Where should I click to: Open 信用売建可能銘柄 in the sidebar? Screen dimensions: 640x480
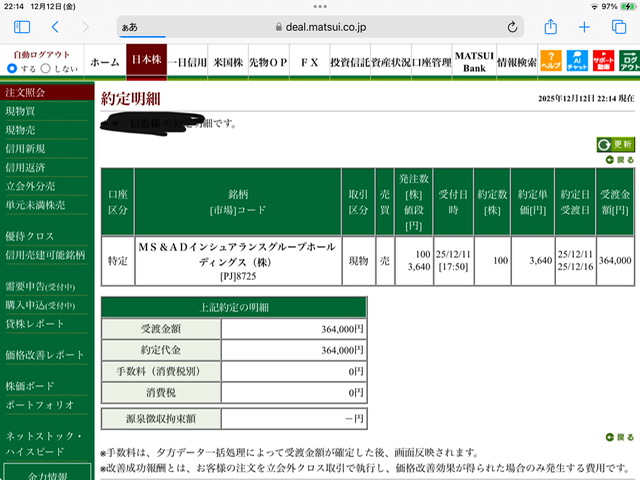[45, 255]
